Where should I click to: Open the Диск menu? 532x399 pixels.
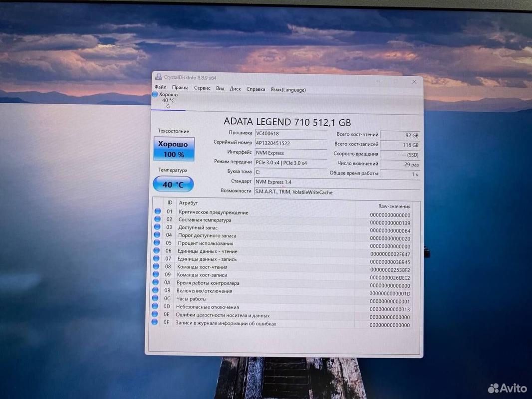(235, 89)
